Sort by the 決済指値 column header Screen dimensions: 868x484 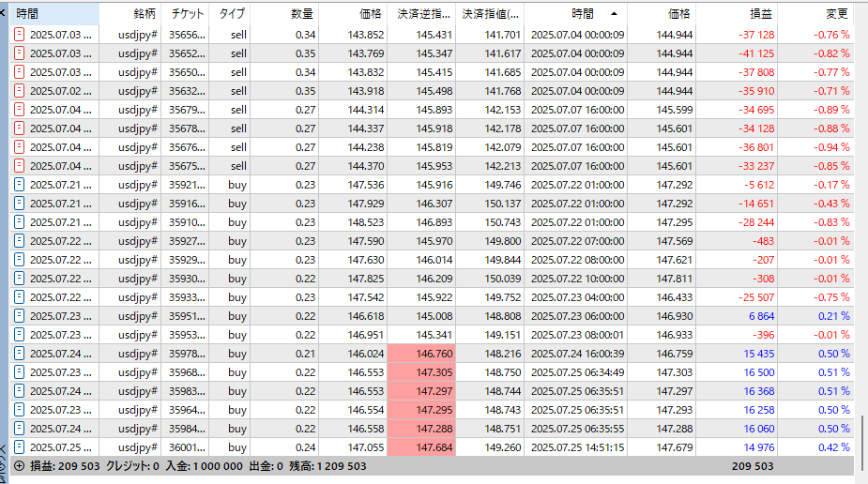[490, 14]
